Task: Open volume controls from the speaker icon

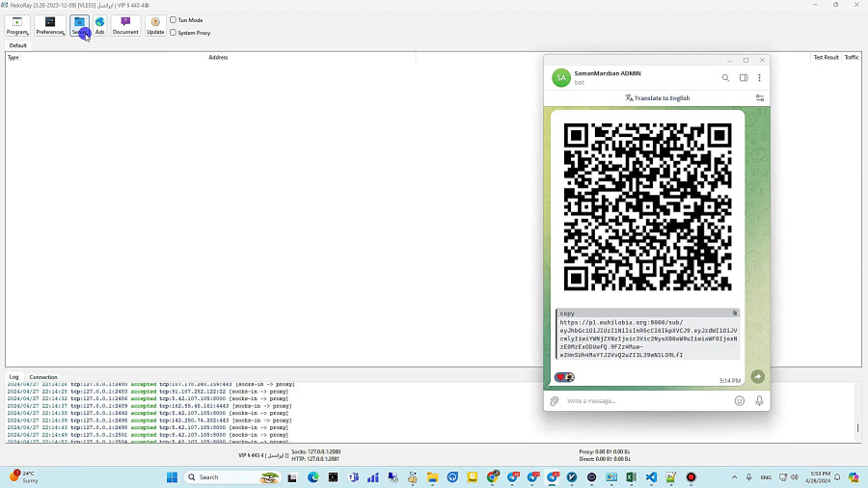Action: [795, 477]
